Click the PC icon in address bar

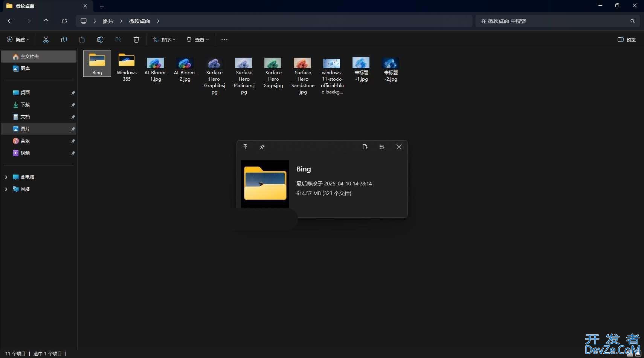click(84, 21)
